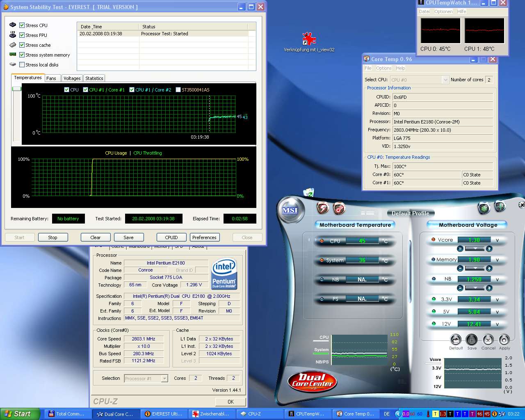Click the Clear button in System Stability Test
This screenshot has width=525, height=420.
click(x=96, y=237)
